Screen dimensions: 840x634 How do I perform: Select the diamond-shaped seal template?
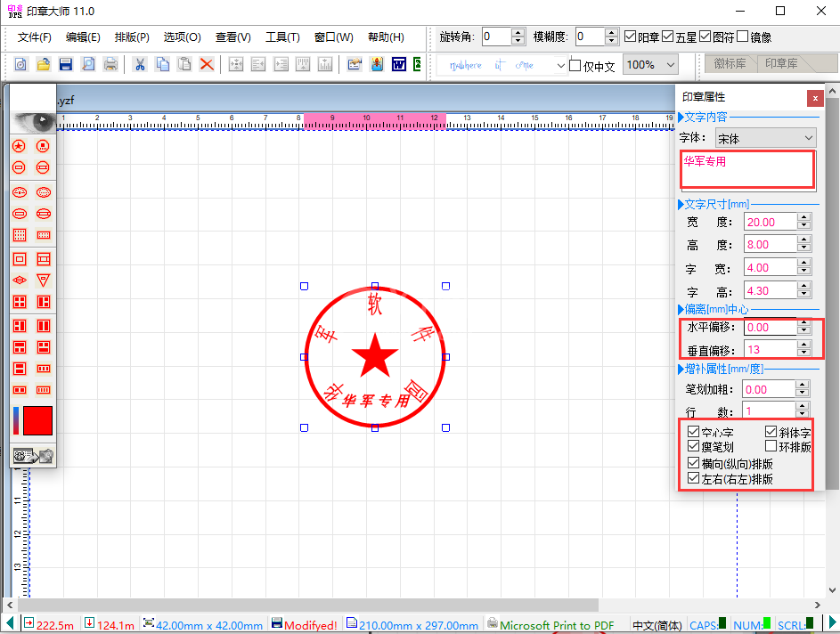pos(20,280)
